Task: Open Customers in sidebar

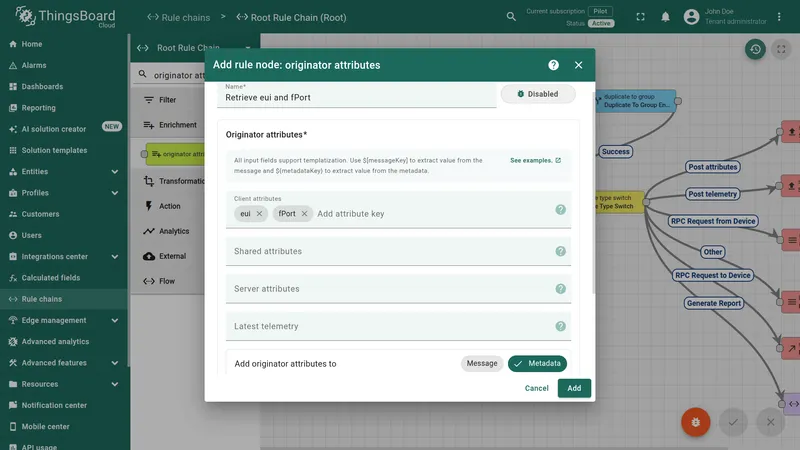Action: pyautogui.click(x=64, y=214)
